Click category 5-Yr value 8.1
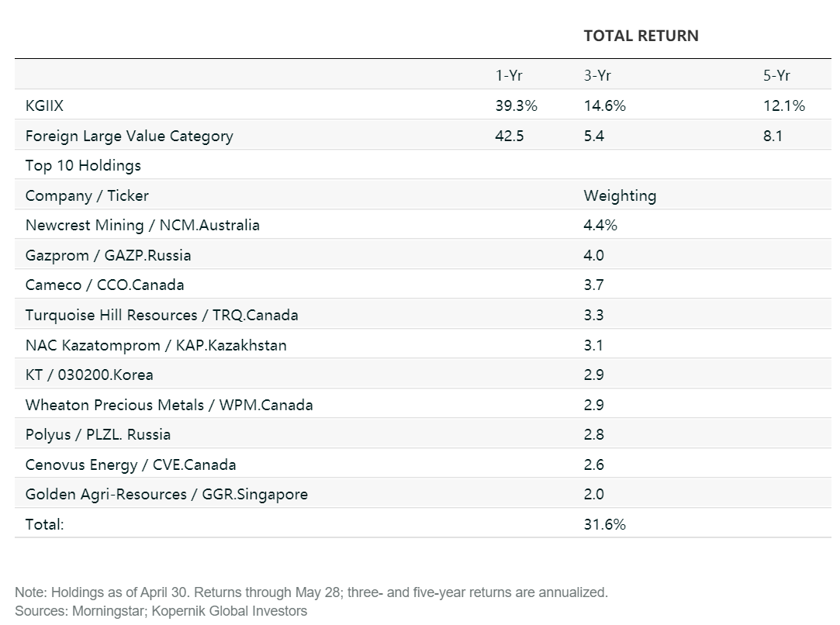 tap(773, 136)
